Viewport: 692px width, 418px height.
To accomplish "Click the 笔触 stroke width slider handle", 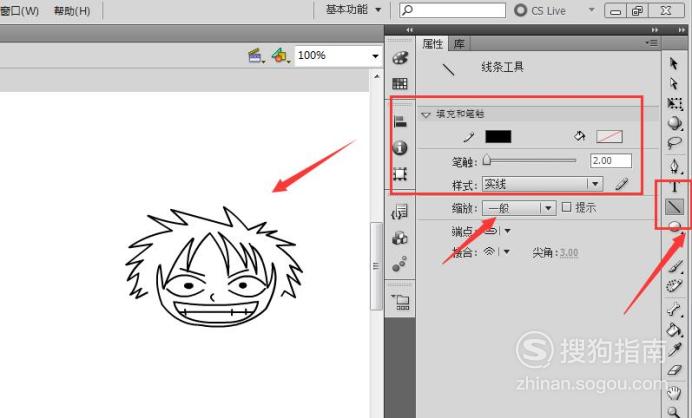I will [487, 160].
